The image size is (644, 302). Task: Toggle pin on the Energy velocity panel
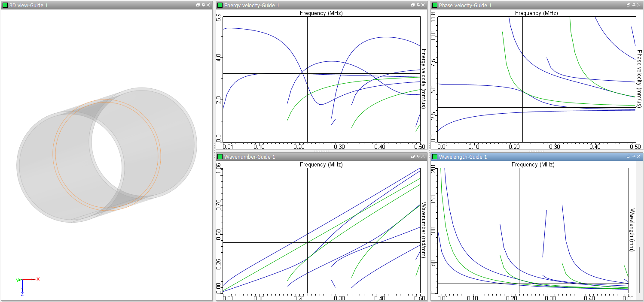coord(418,5)
